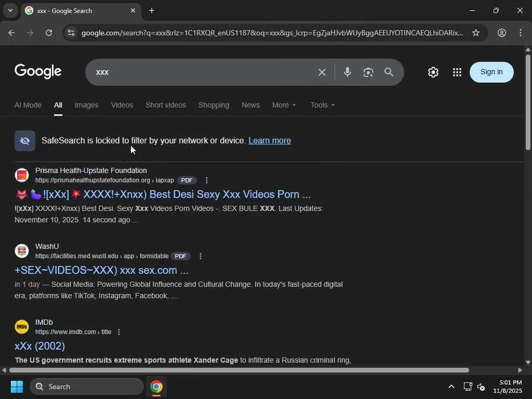
Task: Expand the Tools dropdown
Action: (323, 105)
